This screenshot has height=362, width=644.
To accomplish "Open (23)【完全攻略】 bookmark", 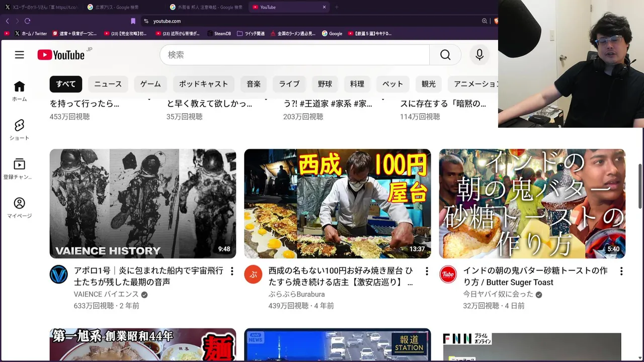I will (125, 34).
